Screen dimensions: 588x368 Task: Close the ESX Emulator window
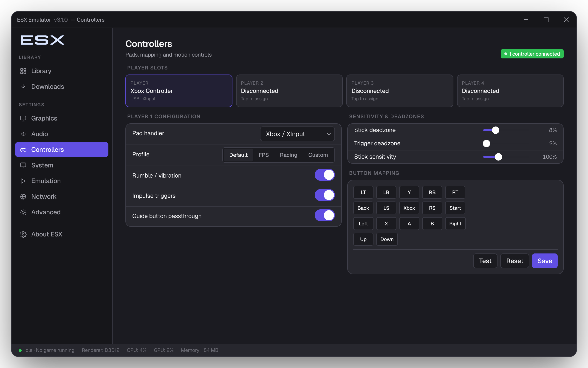point(566,20)
